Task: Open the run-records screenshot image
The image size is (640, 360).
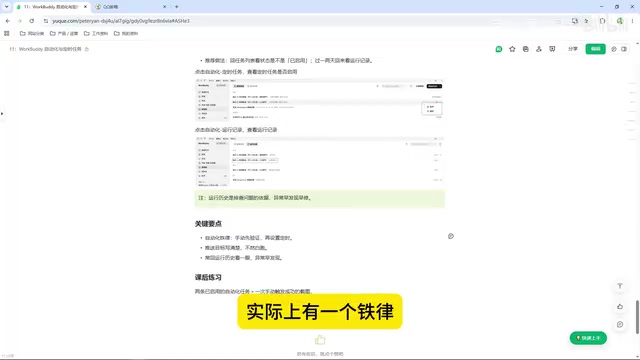Action: coord(320,162)
